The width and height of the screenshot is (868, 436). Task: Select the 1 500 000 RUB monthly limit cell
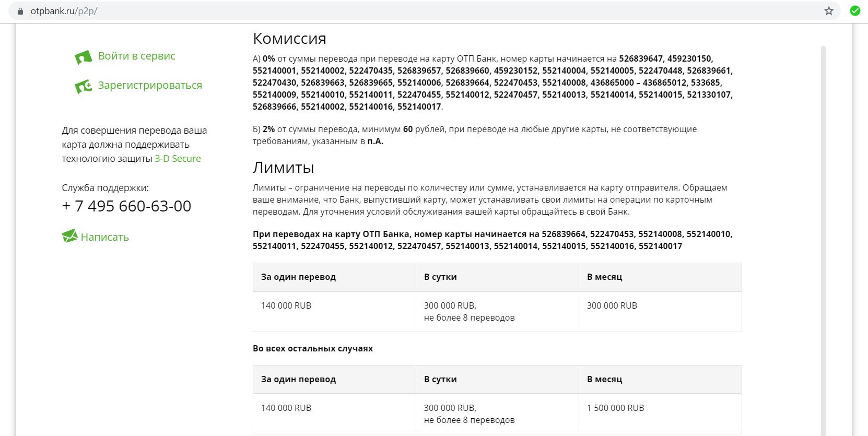[615, 408]
